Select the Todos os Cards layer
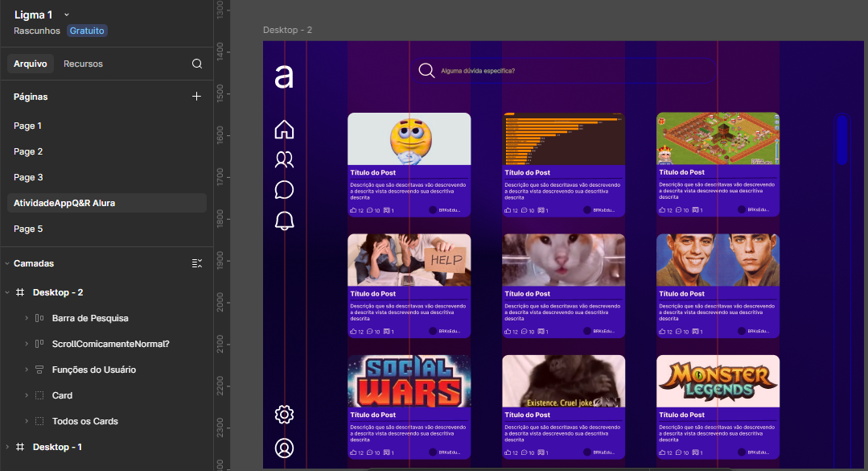This screenshot has width=868, height=471. click(84, 421)
